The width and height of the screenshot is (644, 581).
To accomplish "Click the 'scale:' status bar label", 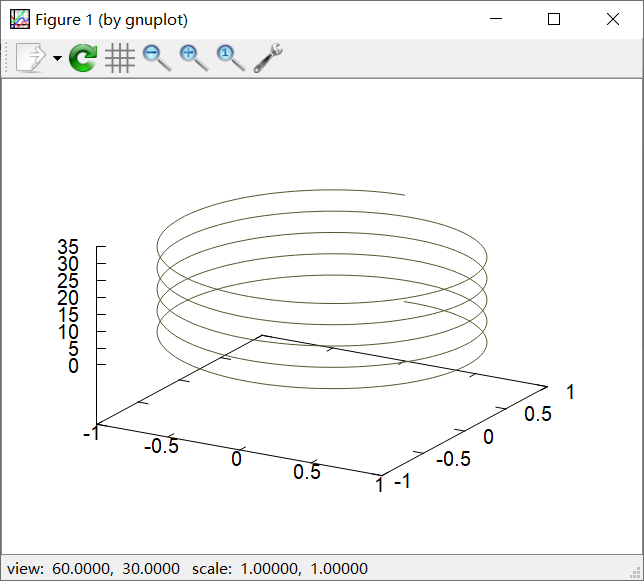I will (x=212, y=569).
